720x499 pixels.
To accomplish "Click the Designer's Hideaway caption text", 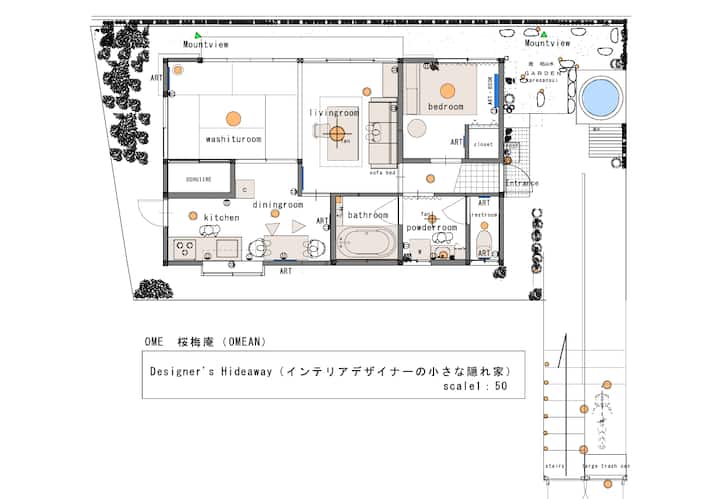I will pos(330,371).
